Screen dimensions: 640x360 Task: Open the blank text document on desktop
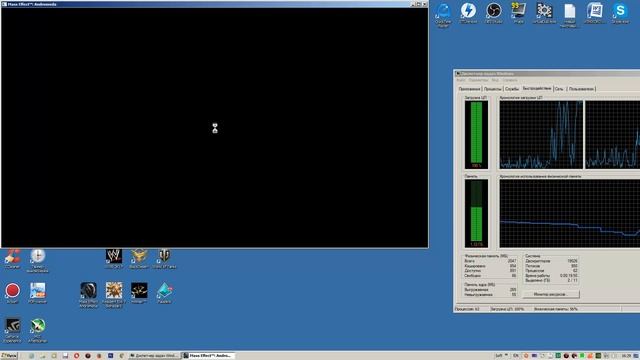point(569,15)
